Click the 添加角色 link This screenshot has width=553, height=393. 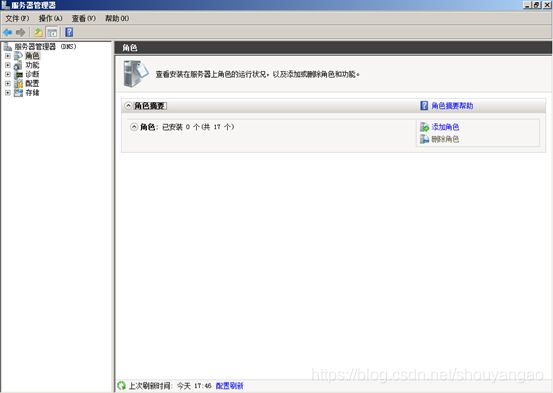tap(445, 127)
